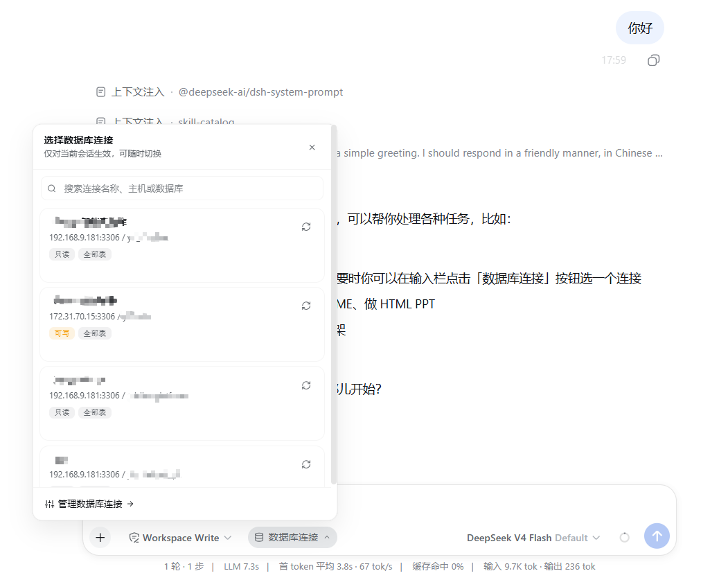Refresh the third connection card marked 只读
Screen dimensions: 728x580
coord(306,385)
